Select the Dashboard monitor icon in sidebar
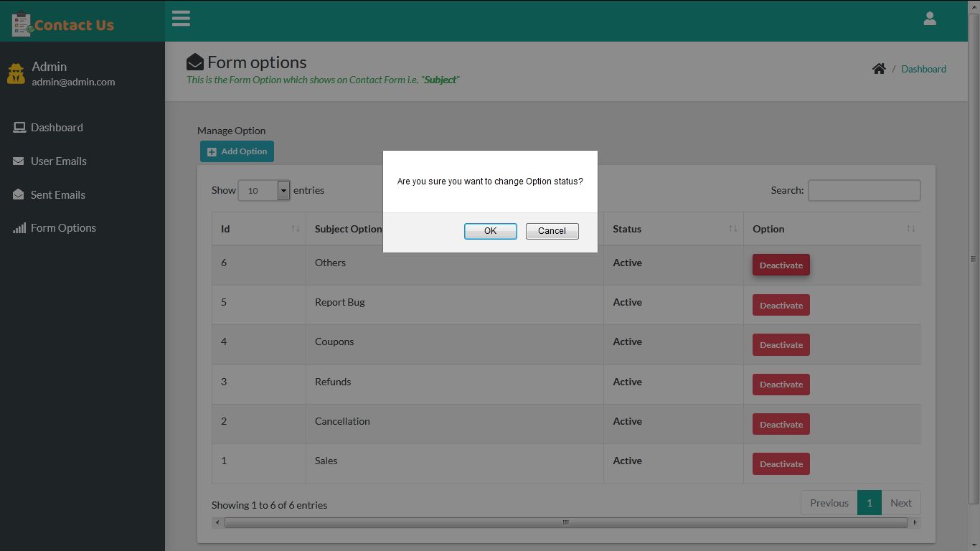 pos(19,127)
